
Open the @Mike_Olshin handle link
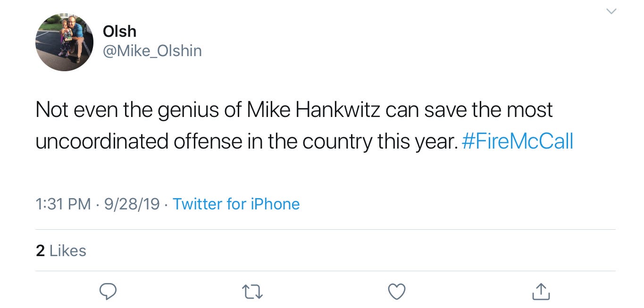click(152, 50)
